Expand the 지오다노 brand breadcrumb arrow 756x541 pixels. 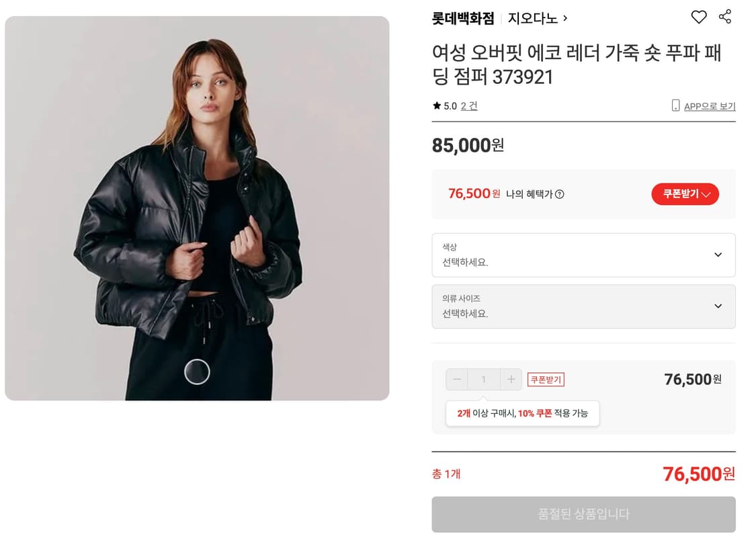[x=563, y=18]
